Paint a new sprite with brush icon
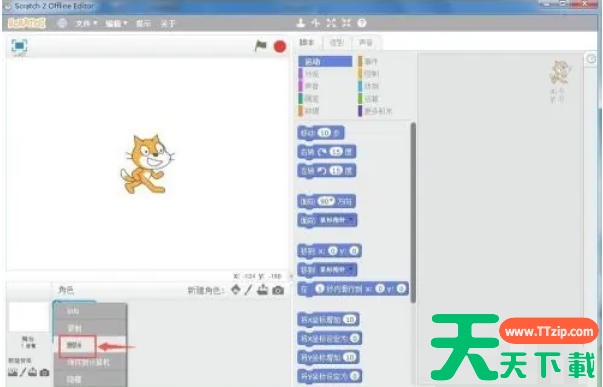Screen dimensions: 603x387 [x=248, y=289]
